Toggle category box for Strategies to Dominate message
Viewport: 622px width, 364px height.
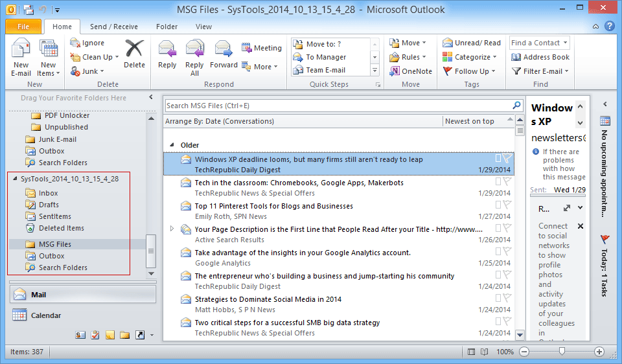pyautogui.click(x=498, y=298)
